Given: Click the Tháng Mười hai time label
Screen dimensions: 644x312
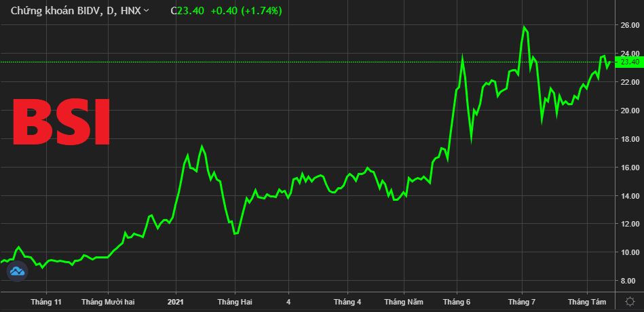Looking at the screenshot, I should pyautogui.click(x=108, y=302).
